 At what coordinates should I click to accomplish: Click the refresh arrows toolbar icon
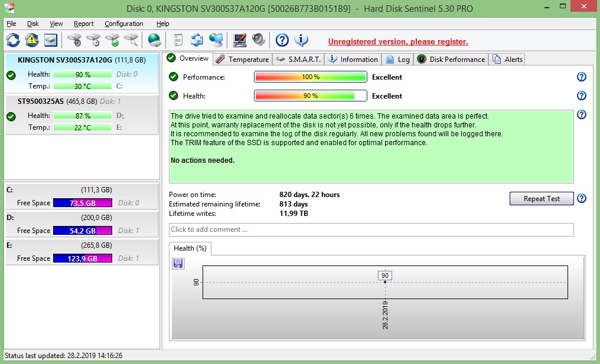(x=13, y=40)
